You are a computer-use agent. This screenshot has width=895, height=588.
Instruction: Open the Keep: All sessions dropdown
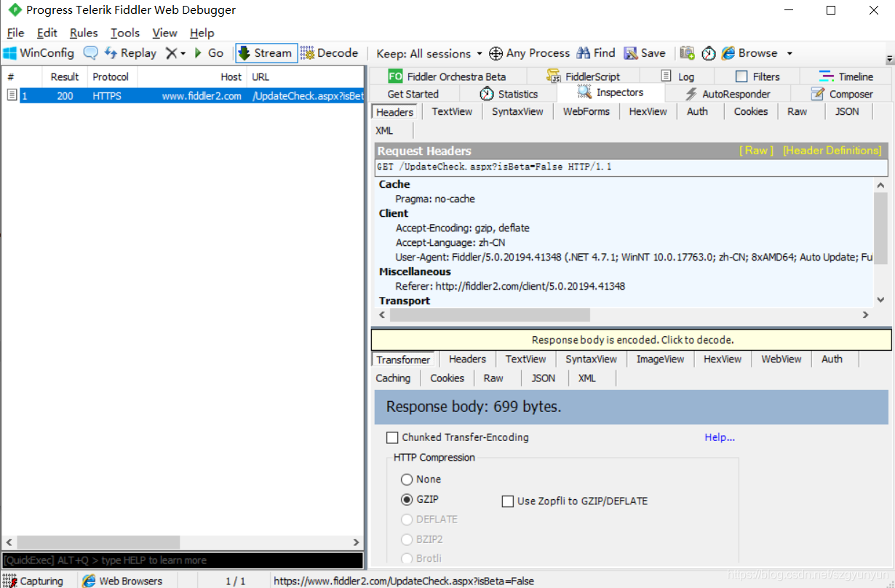[429, 54]
